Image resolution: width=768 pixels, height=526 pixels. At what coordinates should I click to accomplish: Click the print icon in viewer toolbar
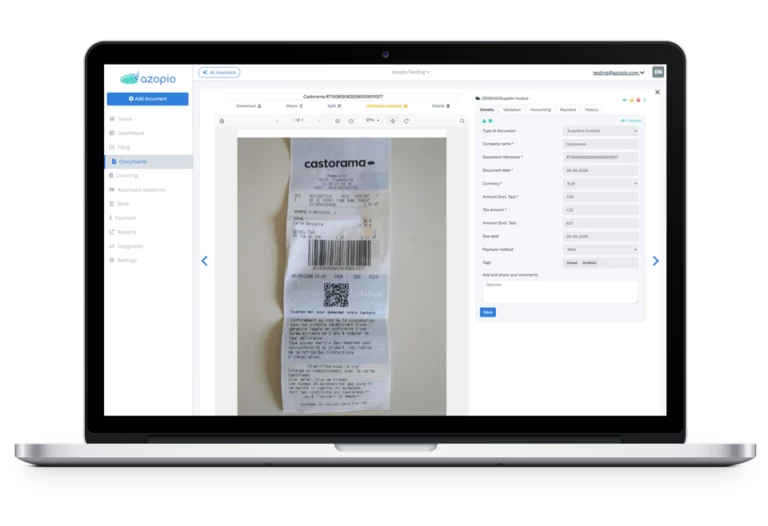click(222, 121)
